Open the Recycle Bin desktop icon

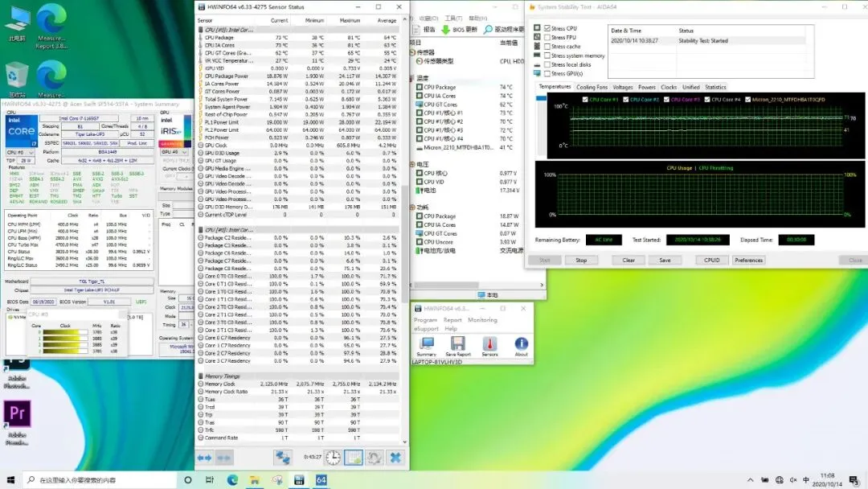(x=17, y=76)
